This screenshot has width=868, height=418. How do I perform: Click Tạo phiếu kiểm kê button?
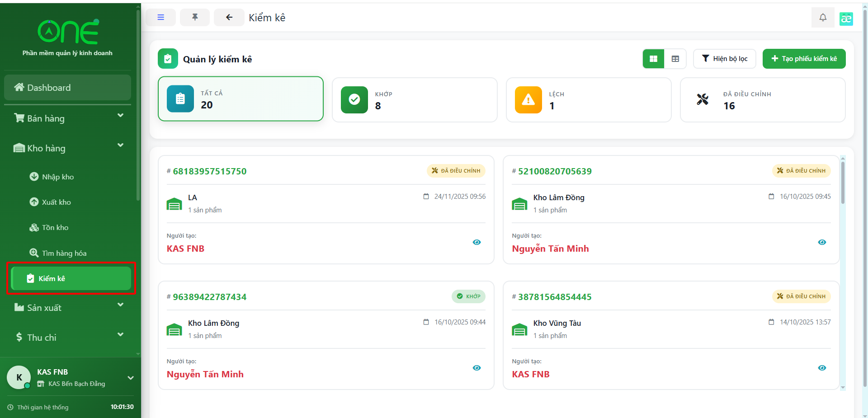(x=804, y=59)
